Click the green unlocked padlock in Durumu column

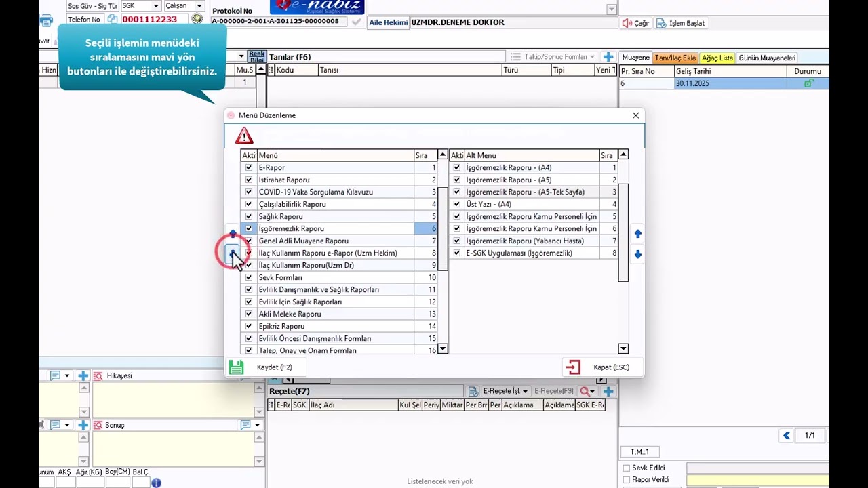(808, 83)
